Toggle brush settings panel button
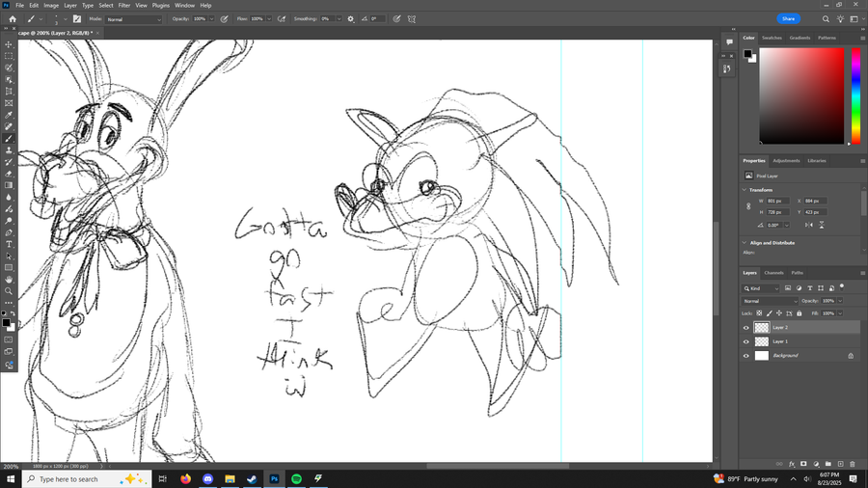The width and height of the screenshot is (868, 488). pyautogui.click(x=77, y=19)
